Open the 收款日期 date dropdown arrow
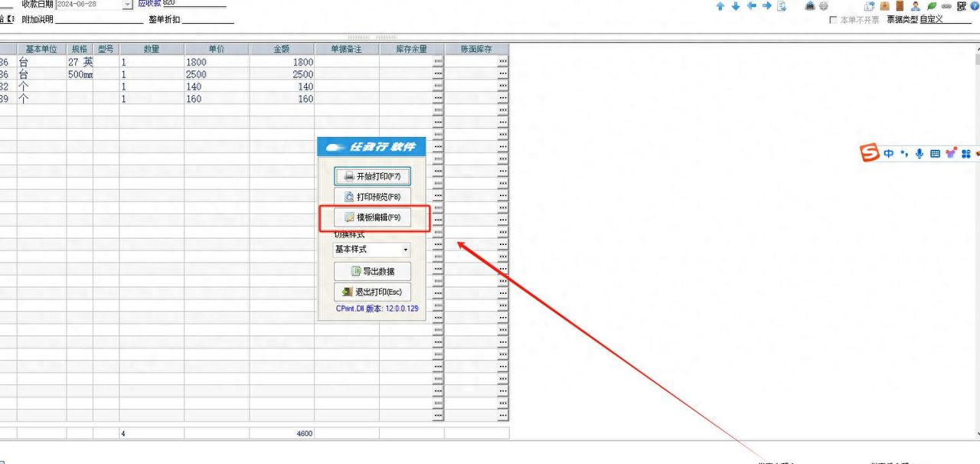The height and width of the screenshot is (464, 980). tap(127, 4)
